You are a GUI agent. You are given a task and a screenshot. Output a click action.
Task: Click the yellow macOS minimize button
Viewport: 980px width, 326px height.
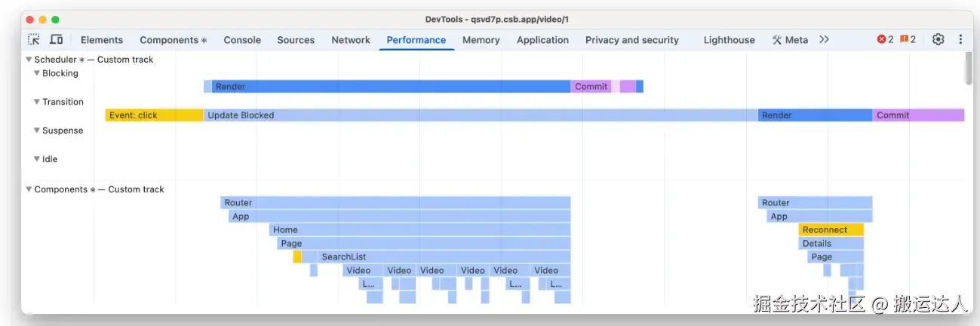pyautogui.click(x=42, y=20)
